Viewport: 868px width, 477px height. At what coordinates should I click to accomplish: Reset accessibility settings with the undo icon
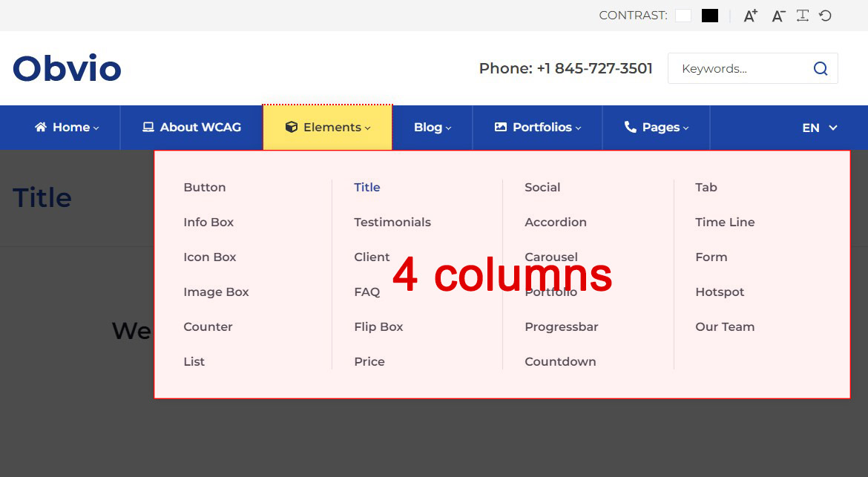point(826,16)
